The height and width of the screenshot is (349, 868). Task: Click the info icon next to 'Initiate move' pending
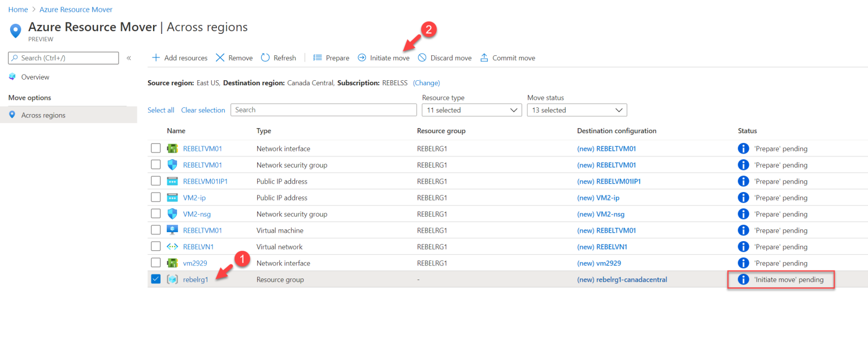(x=743, y=279)
